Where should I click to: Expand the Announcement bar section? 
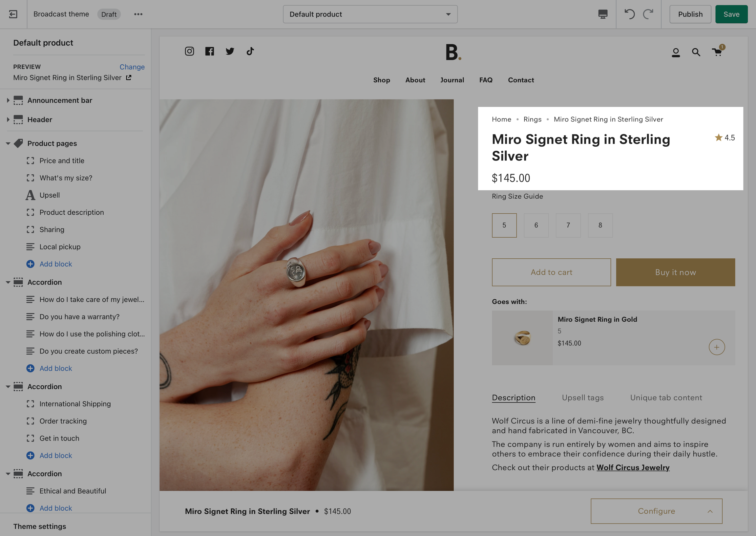[8, 100]
